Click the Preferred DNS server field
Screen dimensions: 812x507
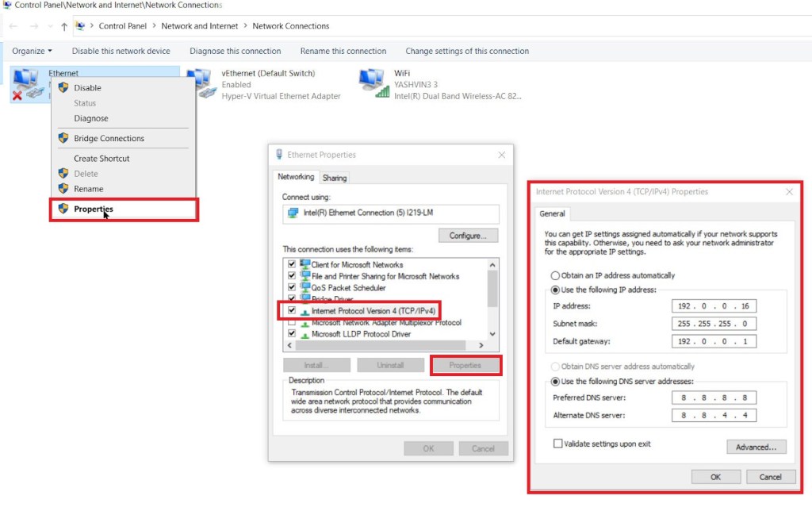(x=714, y=398)
